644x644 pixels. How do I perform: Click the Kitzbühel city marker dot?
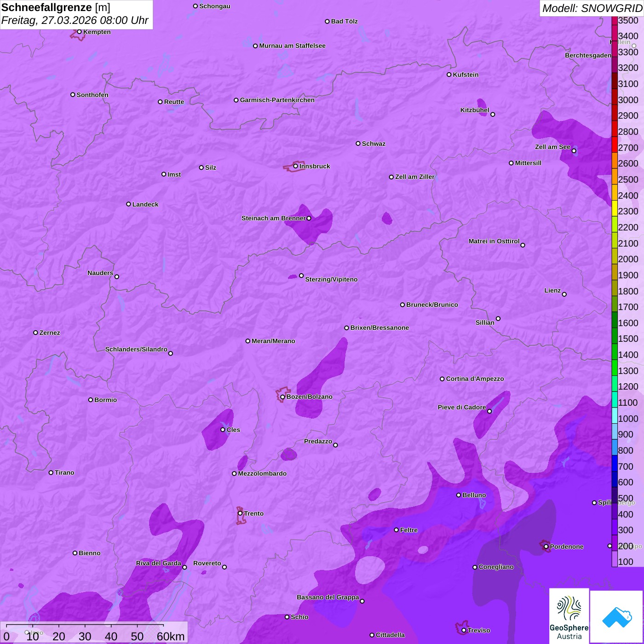pyautogui.click(x=493, y=115)
